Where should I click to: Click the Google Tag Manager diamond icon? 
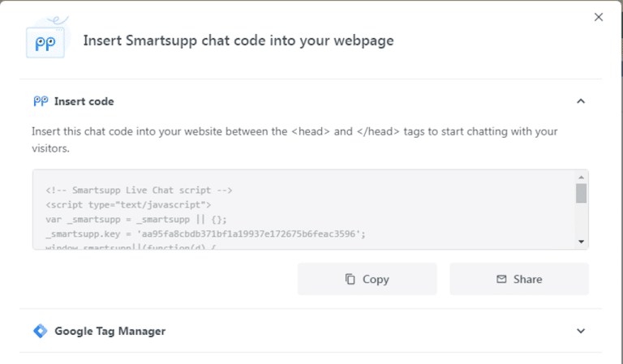click(40, 331)
